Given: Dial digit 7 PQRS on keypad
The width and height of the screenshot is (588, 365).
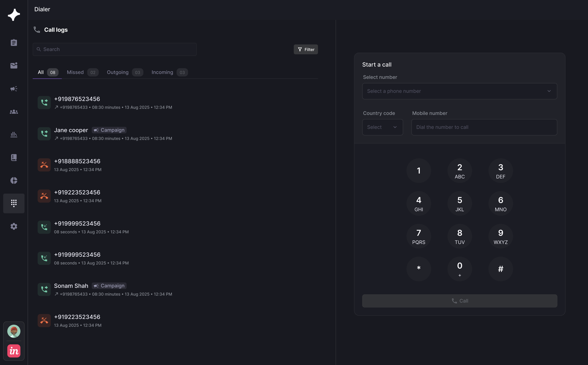Looking at the screenshot, I should (419, 236).
